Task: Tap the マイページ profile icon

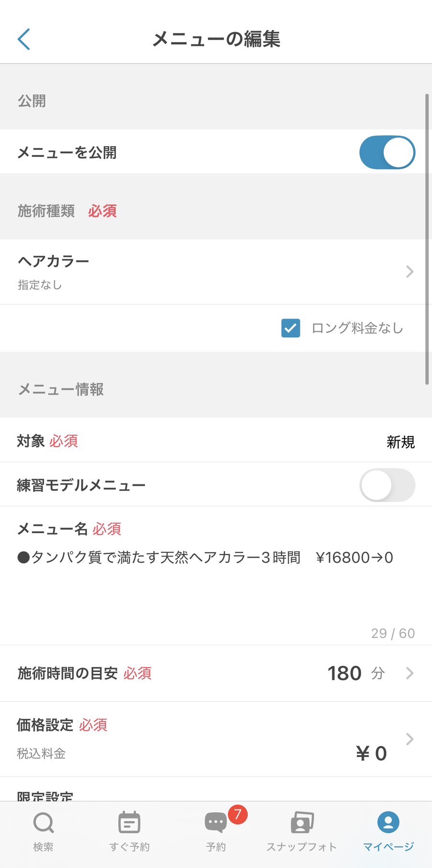Action: coord(388,822)
